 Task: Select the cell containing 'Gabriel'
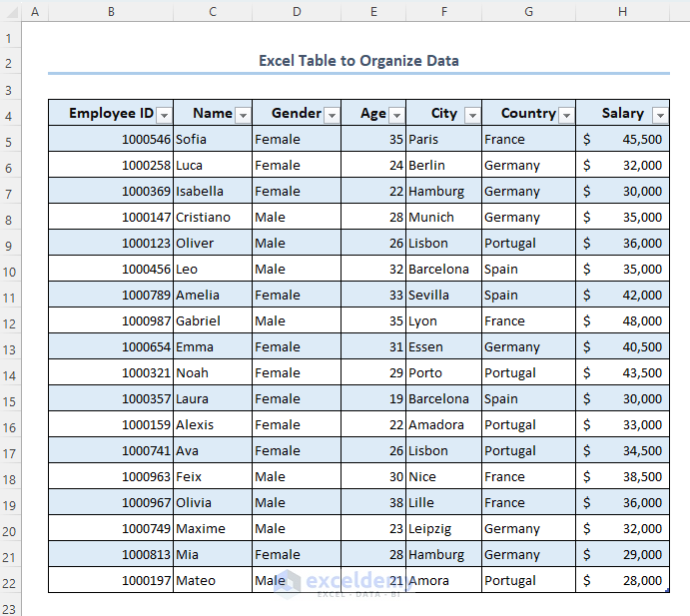coord(213,320)
